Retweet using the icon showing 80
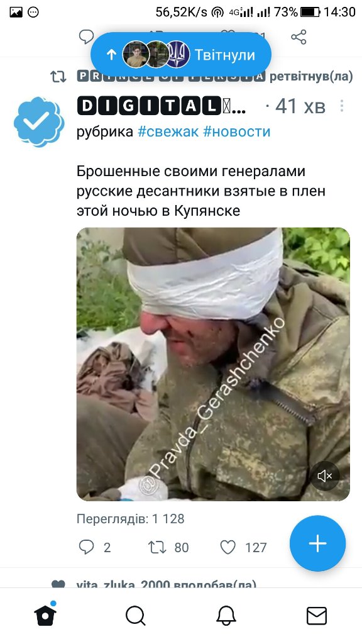The image size is (362, 644). (x=156, y=547)
